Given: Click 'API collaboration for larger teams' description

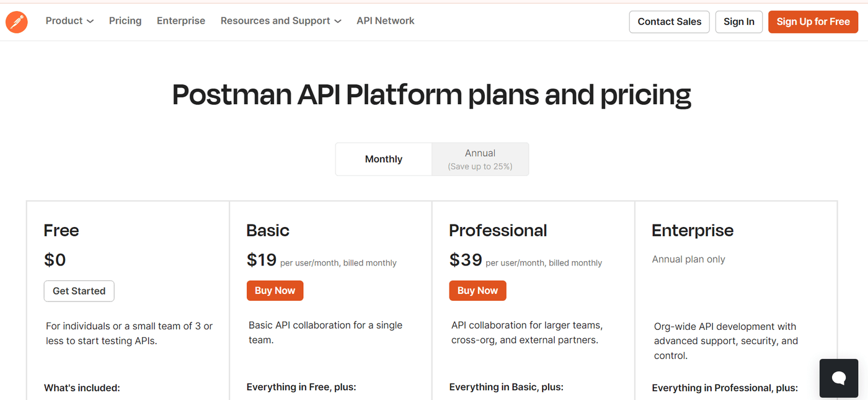Looking at the screenshot, I should (x=527, y=332).
